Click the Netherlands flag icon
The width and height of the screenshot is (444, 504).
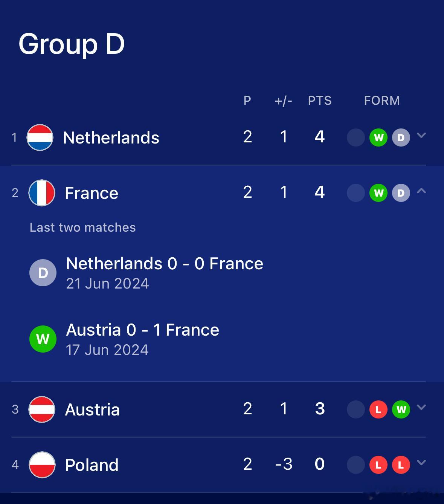pyautogui.click(x=40, y=137)
